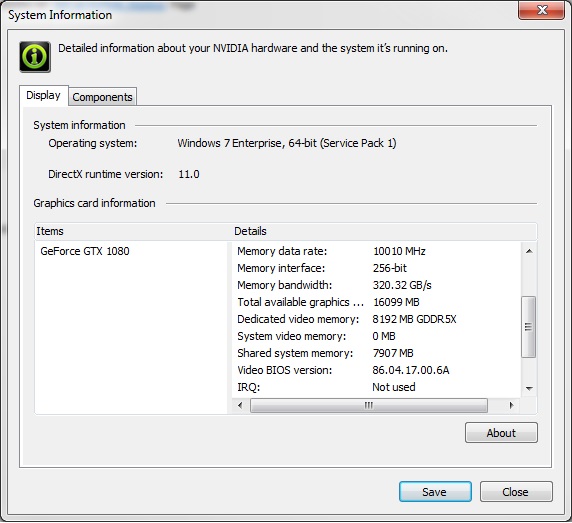Click the vertical scrollbar thumb in Details
The image size is (572, 523).
[528, 327]
